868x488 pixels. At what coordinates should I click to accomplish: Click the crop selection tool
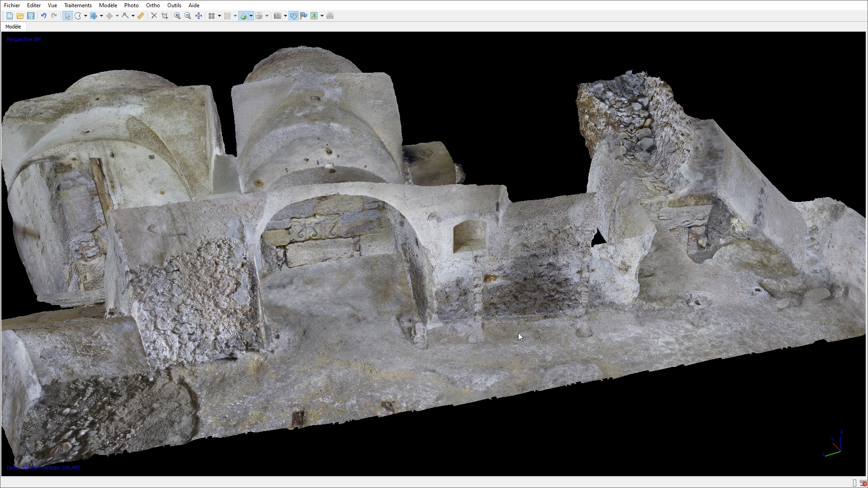[165, 16]
